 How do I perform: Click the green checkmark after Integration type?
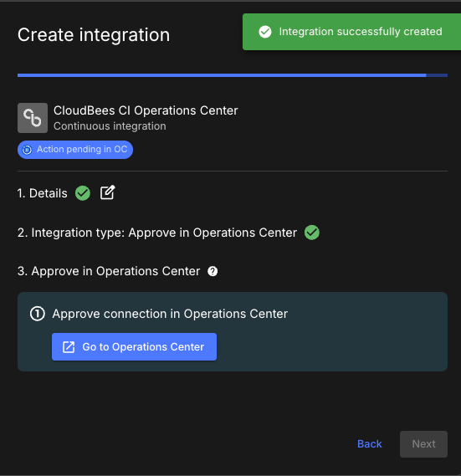pyautogui.click(x=312, y=233)
